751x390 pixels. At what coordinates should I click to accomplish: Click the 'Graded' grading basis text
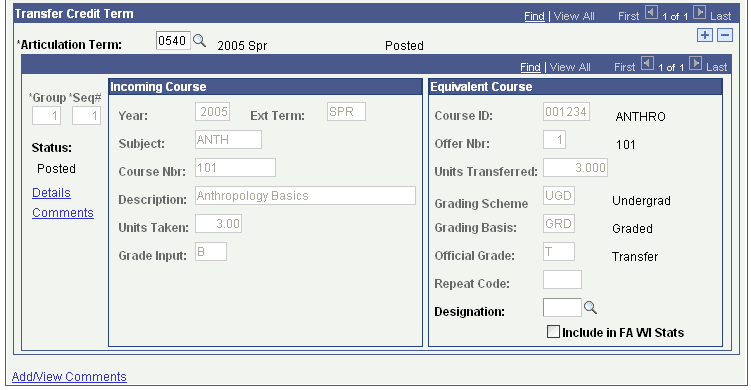(632, 229)
